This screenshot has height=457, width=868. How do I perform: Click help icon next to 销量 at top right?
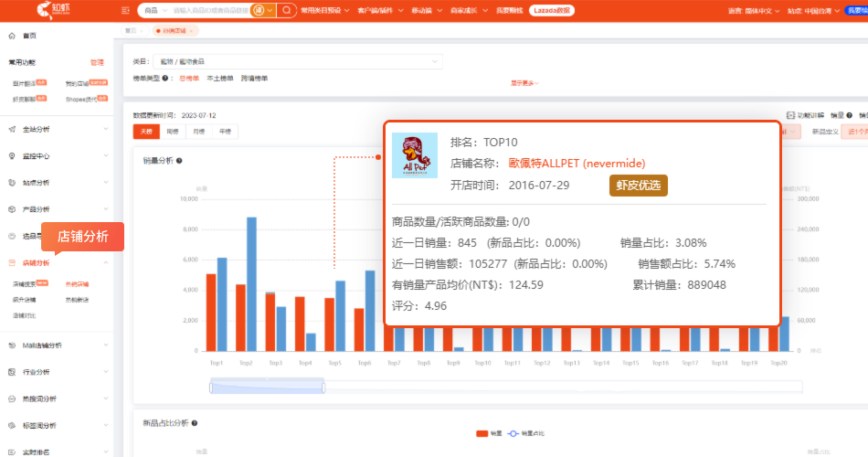click(x=849, y=115)
